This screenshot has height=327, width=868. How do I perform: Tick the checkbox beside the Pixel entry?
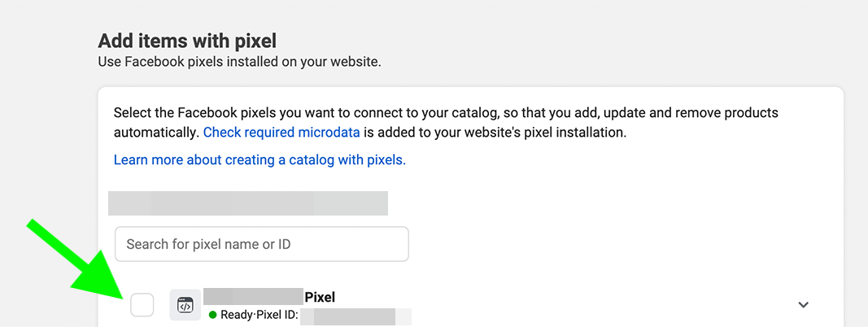(142, 305)
